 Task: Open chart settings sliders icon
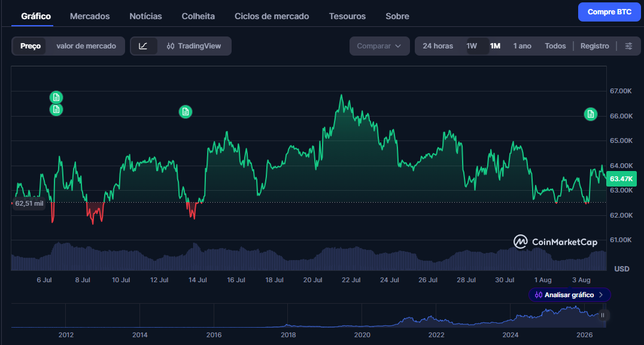628,46
